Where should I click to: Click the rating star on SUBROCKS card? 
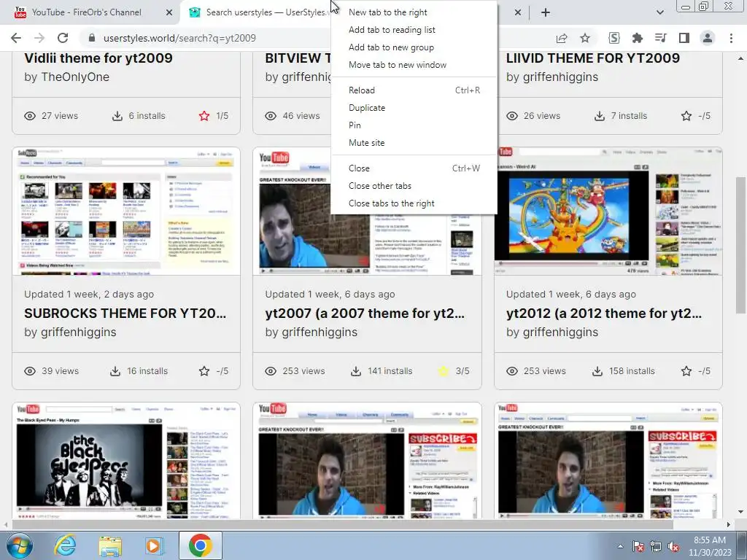tap(204, 371)
